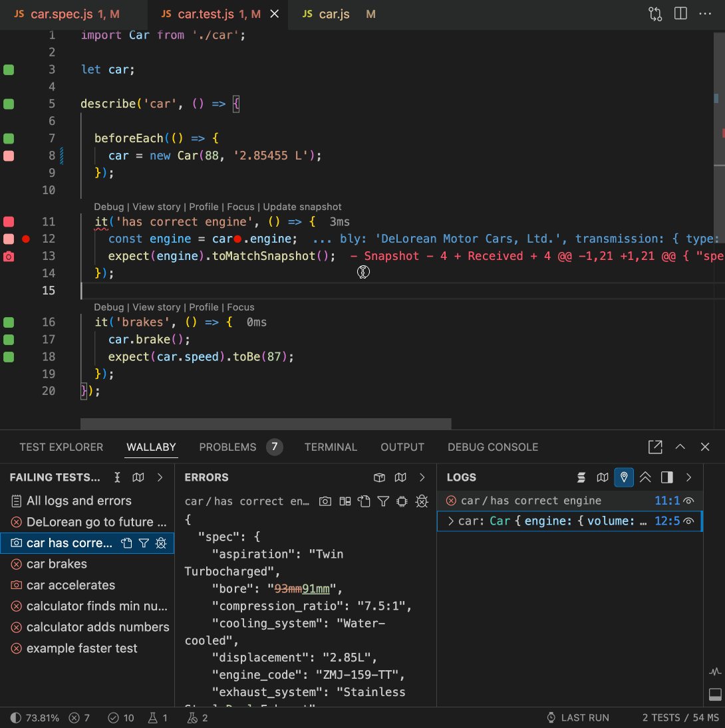
Task: Close the bottom panel
Action: pyautogui.click(x=705, y=447)
